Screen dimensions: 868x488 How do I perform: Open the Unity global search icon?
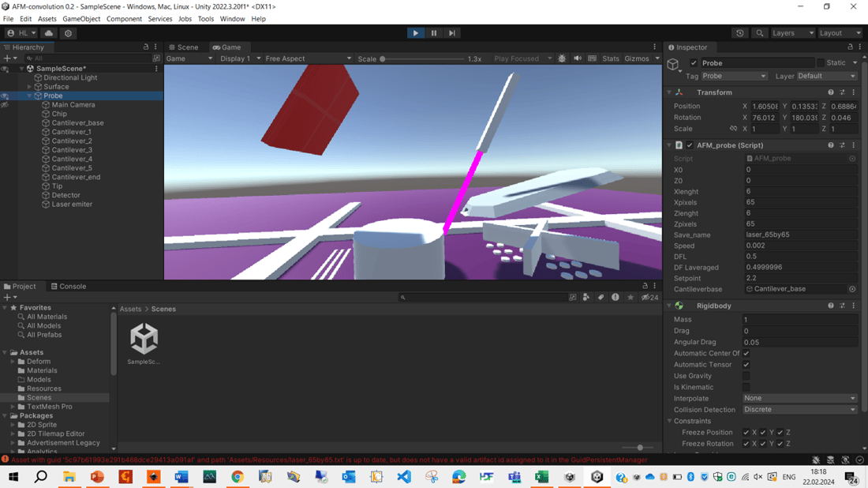(x=759, y=33)
